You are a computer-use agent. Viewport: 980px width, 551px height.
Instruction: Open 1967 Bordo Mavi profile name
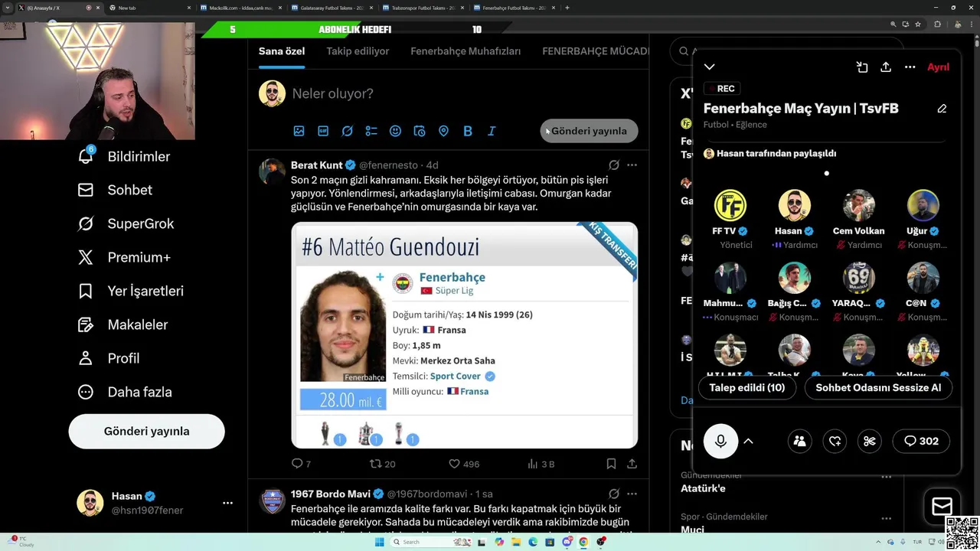click(330, 494)
